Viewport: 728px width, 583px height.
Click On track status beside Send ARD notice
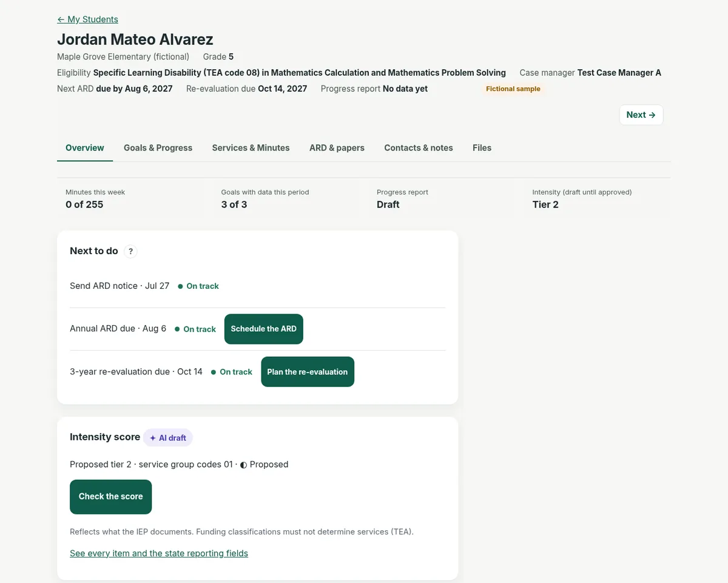pos(198,286)
